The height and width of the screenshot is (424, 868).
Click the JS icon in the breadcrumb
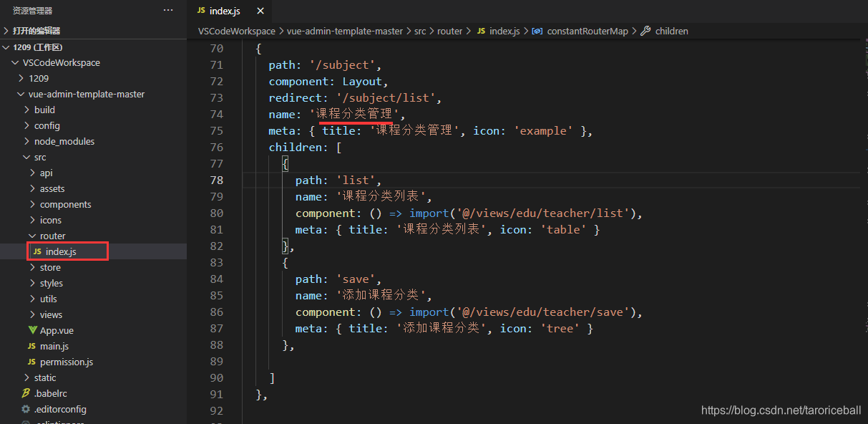tap(481, 31)
